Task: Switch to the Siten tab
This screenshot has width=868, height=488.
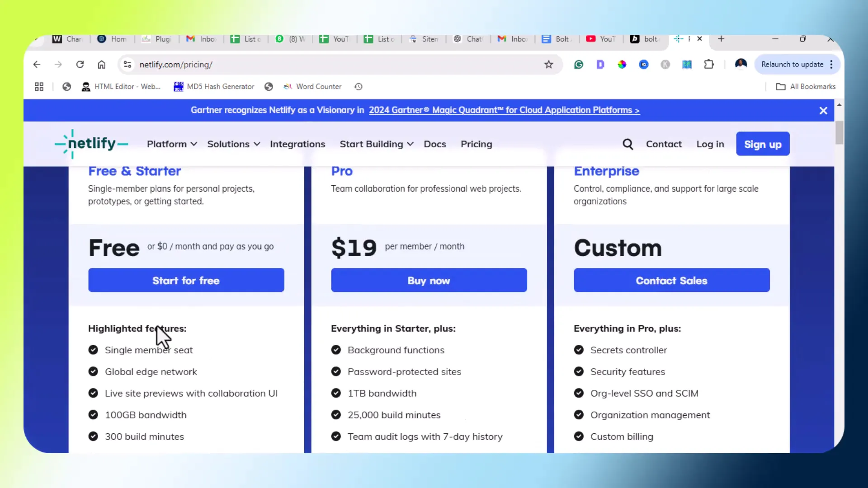Action: (424, 39)
